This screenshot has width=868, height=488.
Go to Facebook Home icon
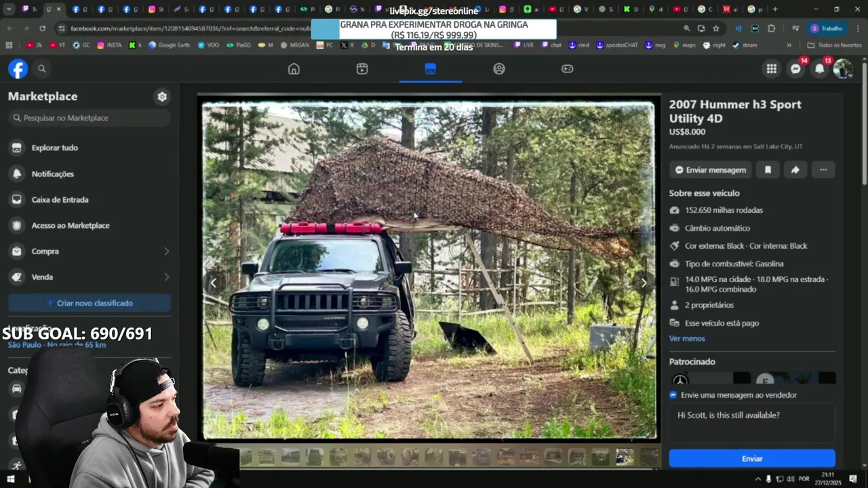pyautogui.click(x=294, y=68)
